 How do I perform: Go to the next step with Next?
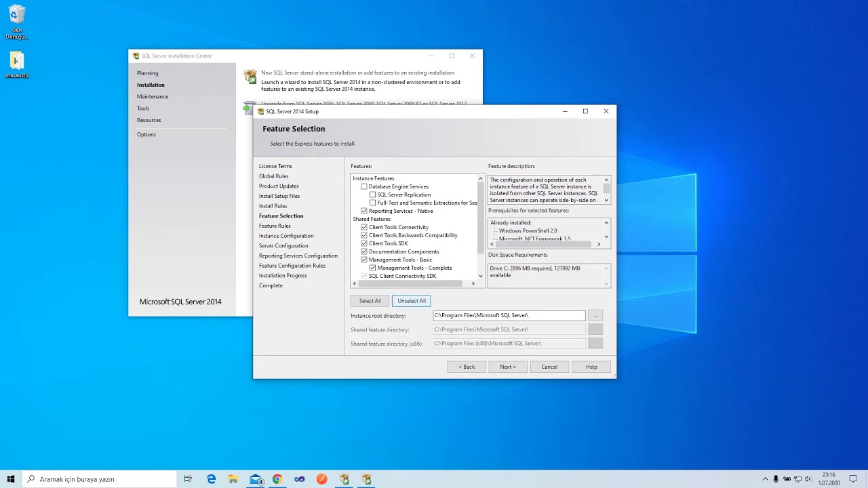[x=508, y=367]
